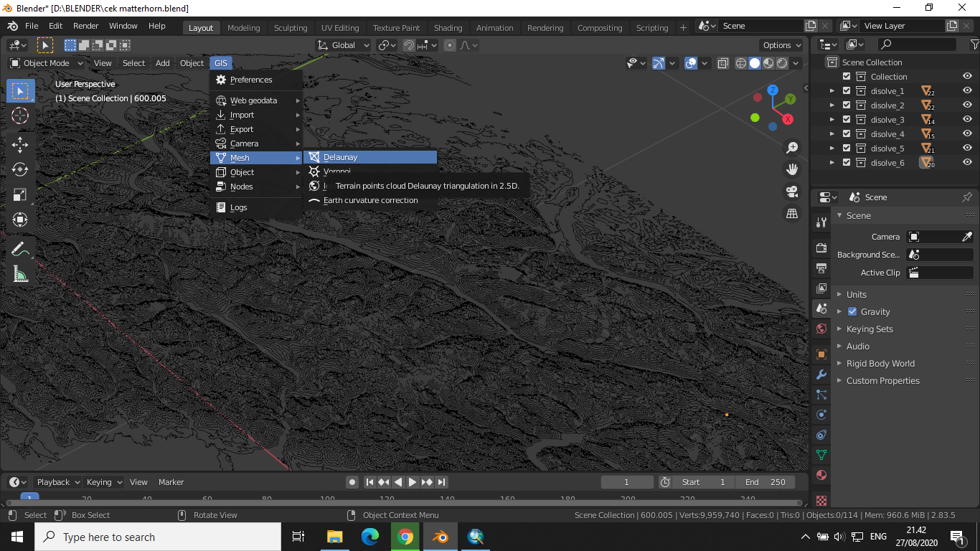Open Web geodata submenu
This screenshot has width=980, height=551.
point(256,100)
